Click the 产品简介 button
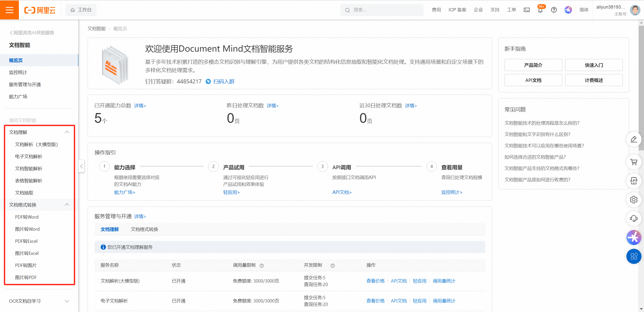Image resolution: width=644 pixels, height=312 pixels. pyautogui.click(x=533, y=65)
